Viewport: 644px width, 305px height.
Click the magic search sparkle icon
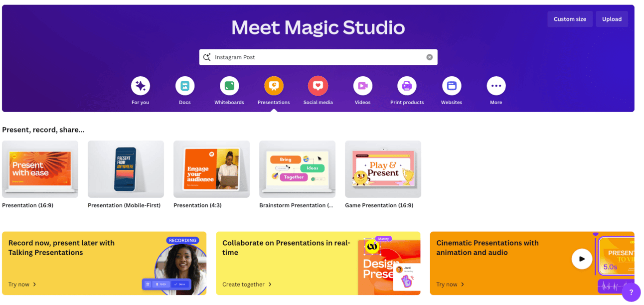coord(207,57)
